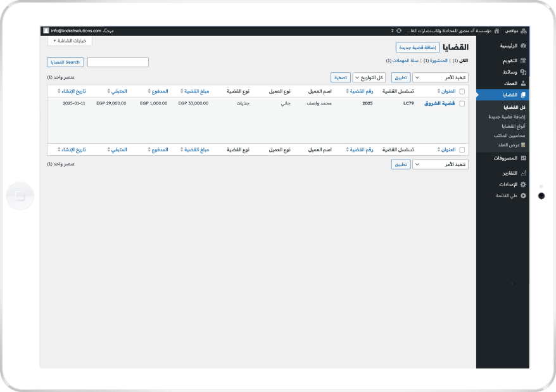Click the home icon beside the site name
The width and height of the screenshot is (556, 392).
[496, 31]
